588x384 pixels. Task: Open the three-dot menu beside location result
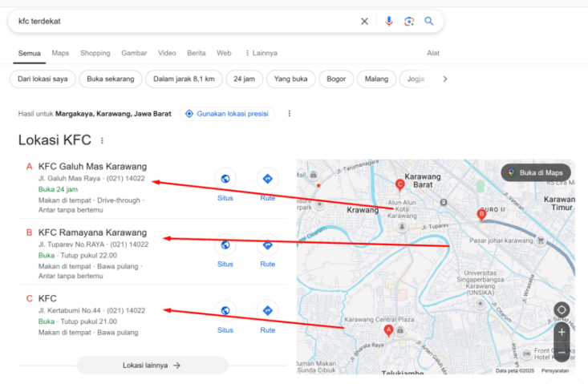pyautogui.click(x=289, y=114)
